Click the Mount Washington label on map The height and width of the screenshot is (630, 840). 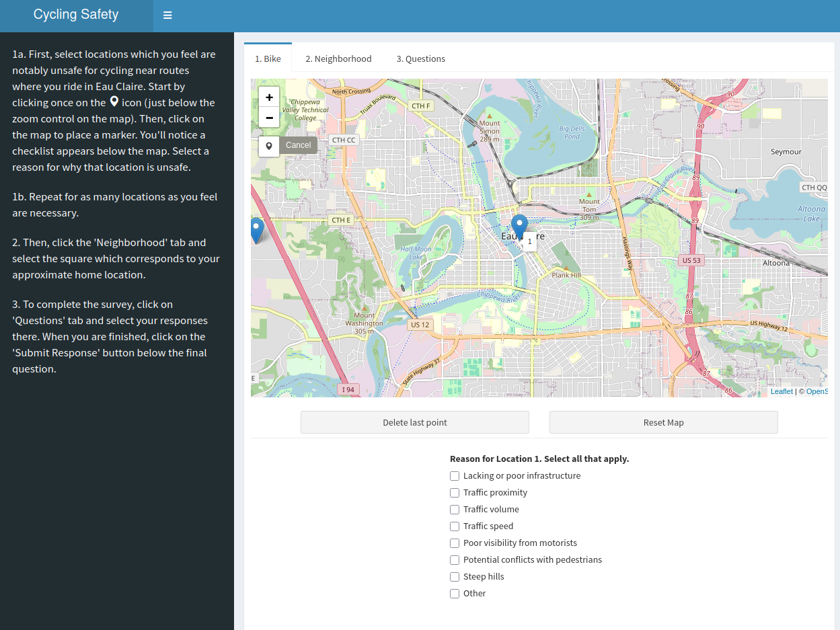point(364,323)
